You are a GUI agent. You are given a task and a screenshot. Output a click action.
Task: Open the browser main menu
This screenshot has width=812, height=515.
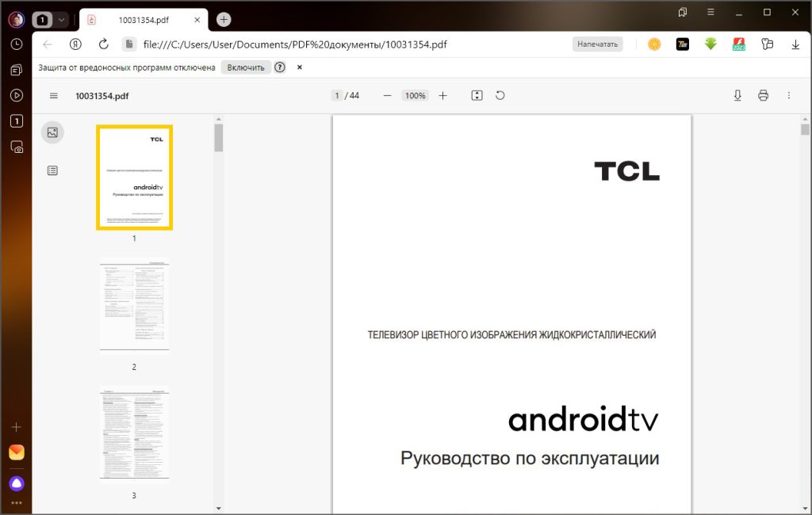710,13
